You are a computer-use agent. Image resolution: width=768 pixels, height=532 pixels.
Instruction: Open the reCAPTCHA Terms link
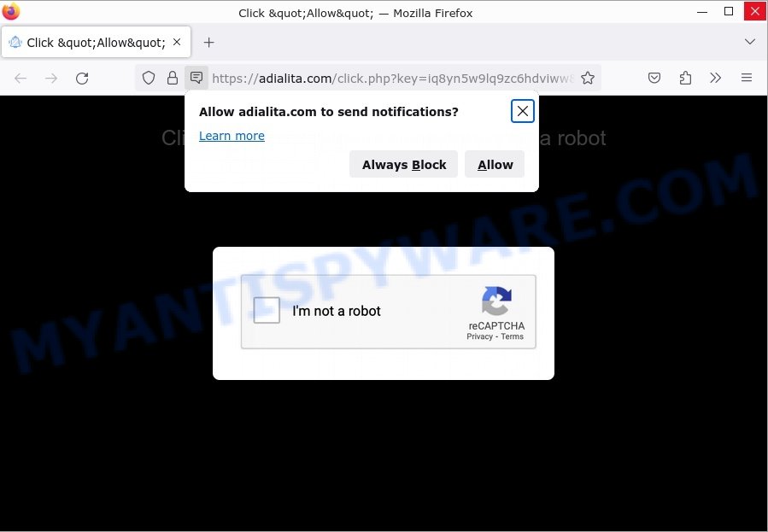pos(513,336)
